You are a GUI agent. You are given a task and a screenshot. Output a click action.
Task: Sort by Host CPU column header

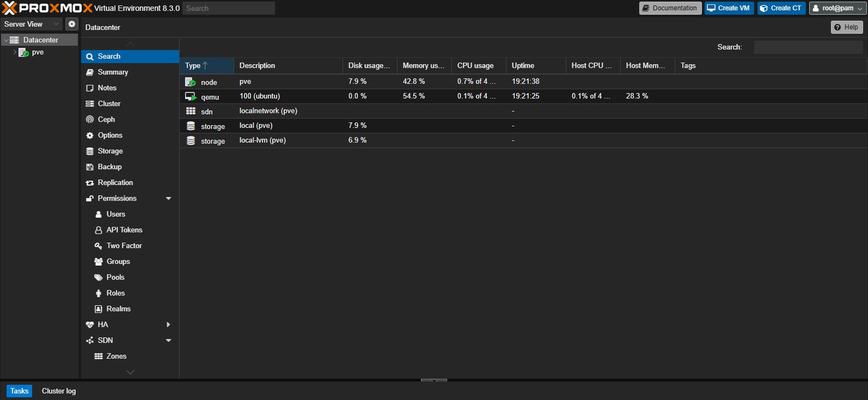click(593, 65)
